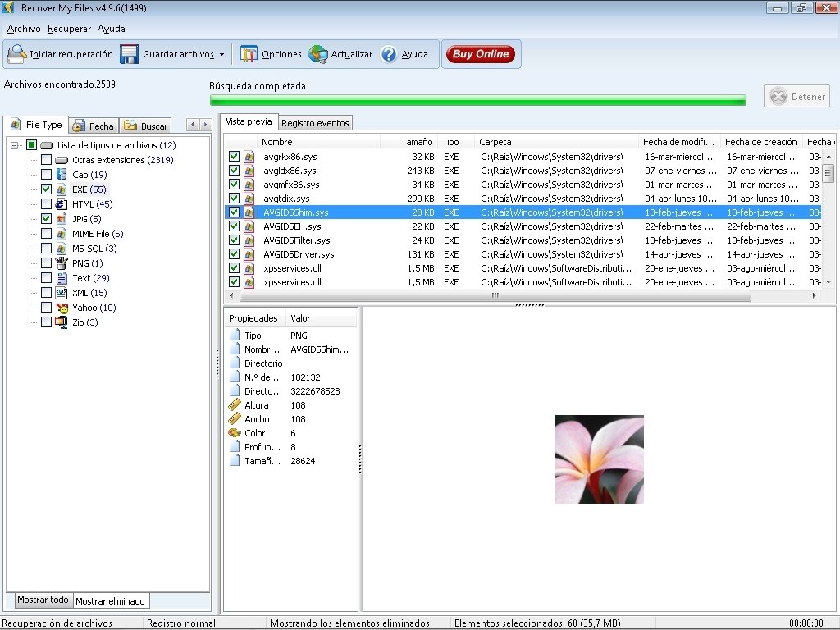This screenshot has height=630, width=840.
Task: Click the file icon next to avgrkx86.sys
Action: pos(249,157)
